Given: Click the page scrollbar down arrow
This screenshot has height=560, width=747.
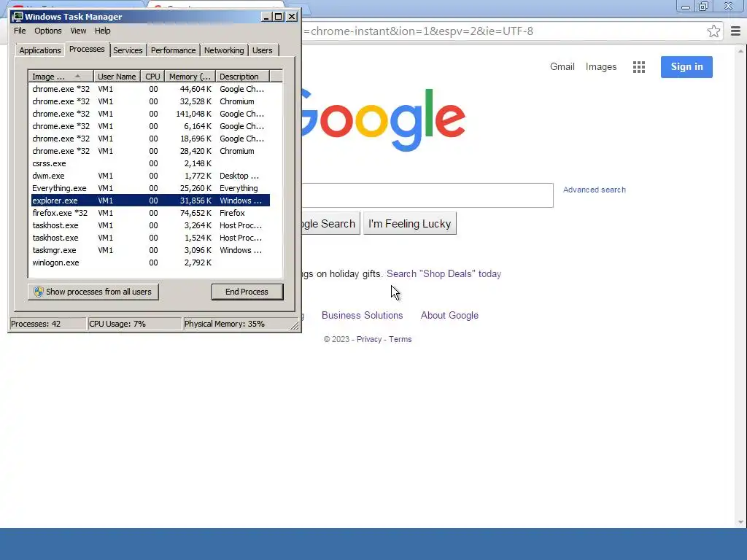Looking at the screenshot, I should [741, 522].
